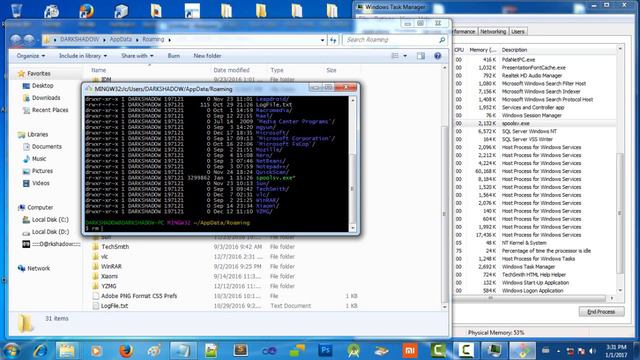Open the taskbar clock showing 3:31 PM
The height and width of the screenshot is (360, 640).
pos(616,351)
